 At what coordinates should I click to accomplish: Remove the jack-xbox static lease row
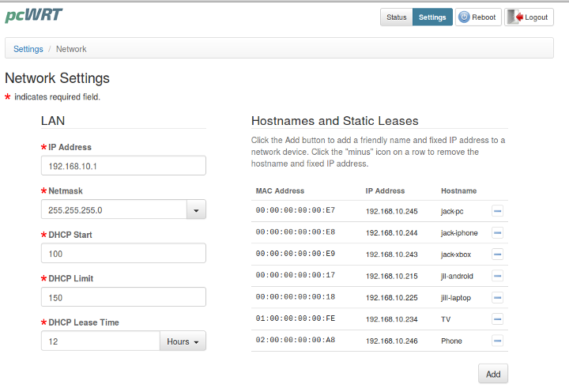pyautogui.click(x=498, y=254)
